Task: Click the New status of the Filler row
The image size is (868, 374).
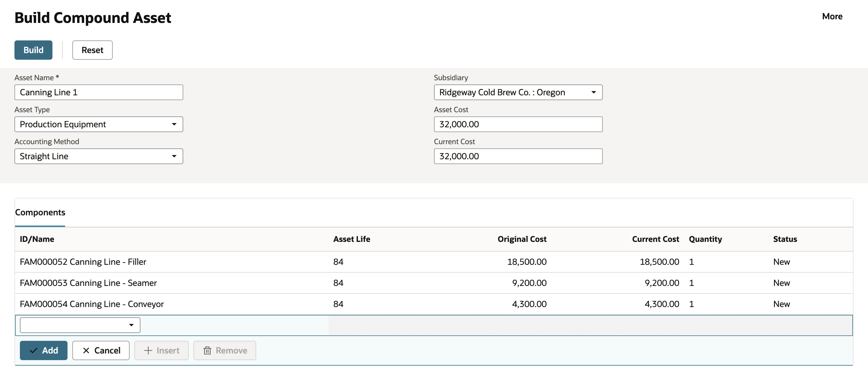Action: coord(782,262)
